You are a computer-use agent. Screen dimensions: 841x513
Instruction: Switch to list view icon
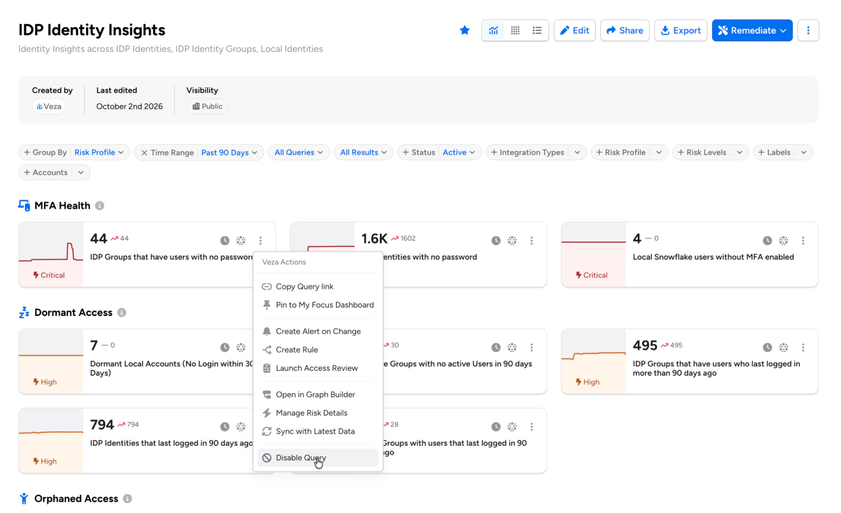[537, 31]
